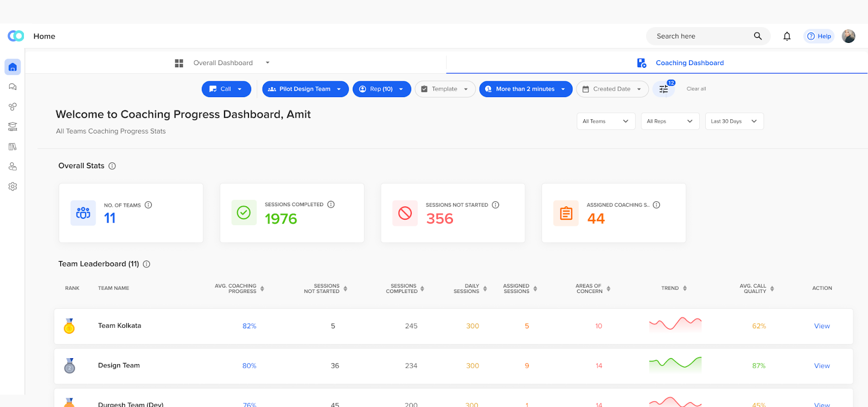Click info icon beside No. of Teams
The width and height of the screenshot is (868, 407).
click(148, 205)
